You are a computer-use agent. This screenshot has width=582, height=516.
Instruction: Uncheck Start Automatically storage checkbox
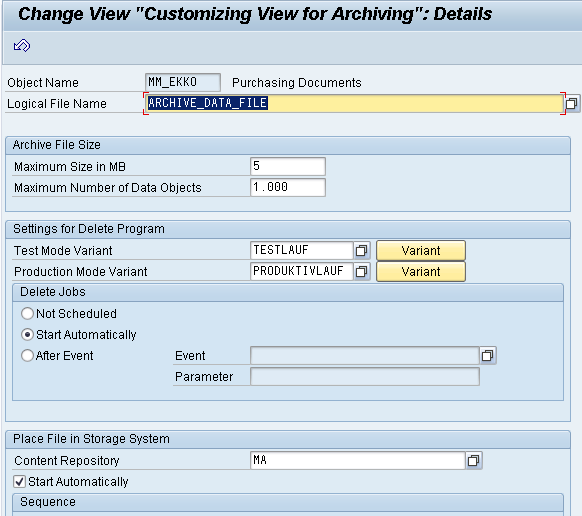click(19, 482)
